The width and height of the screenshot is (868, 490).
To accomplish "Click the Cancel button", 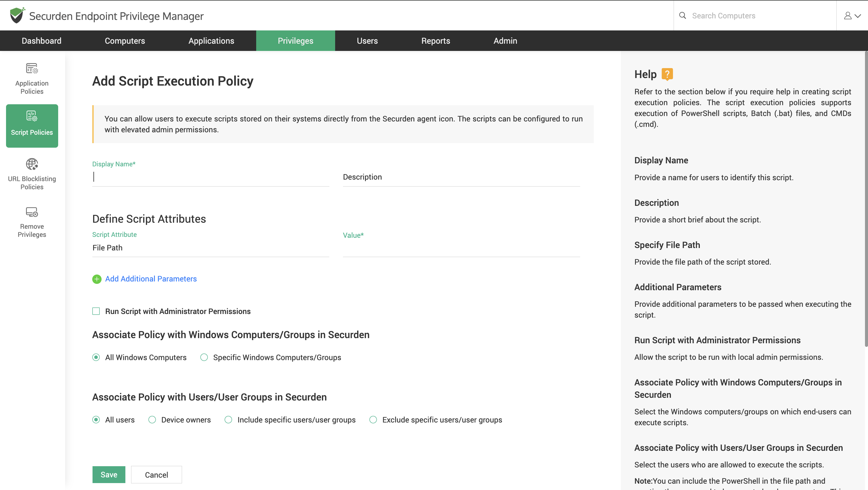I will [156, 475].
